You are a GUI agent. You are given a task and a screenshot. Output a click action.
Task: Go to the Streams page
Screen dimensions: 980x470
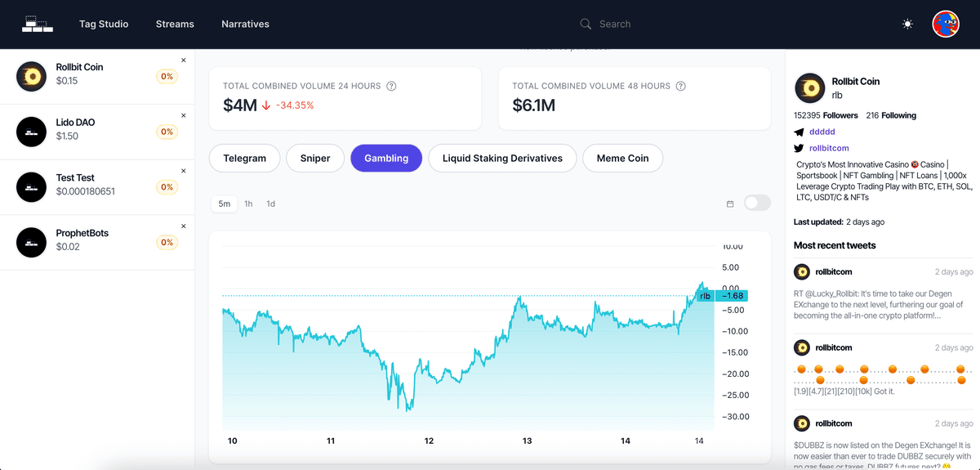click(175, 25)
